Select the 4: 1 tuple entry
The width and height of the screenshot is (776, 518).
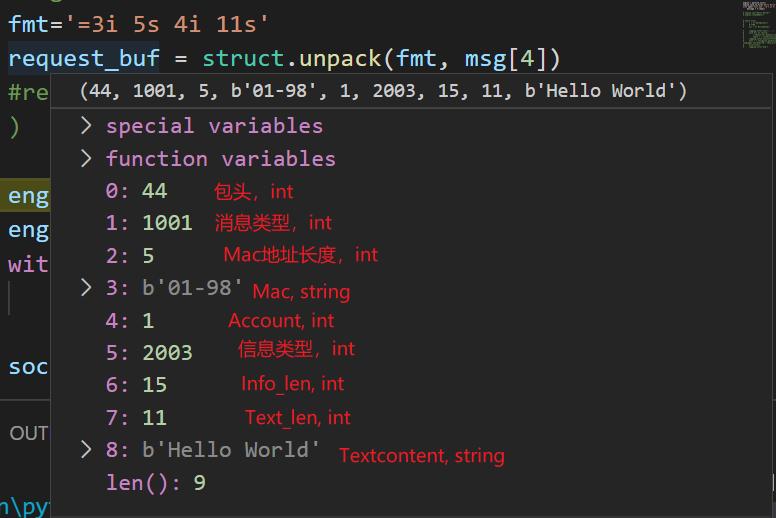130,321
